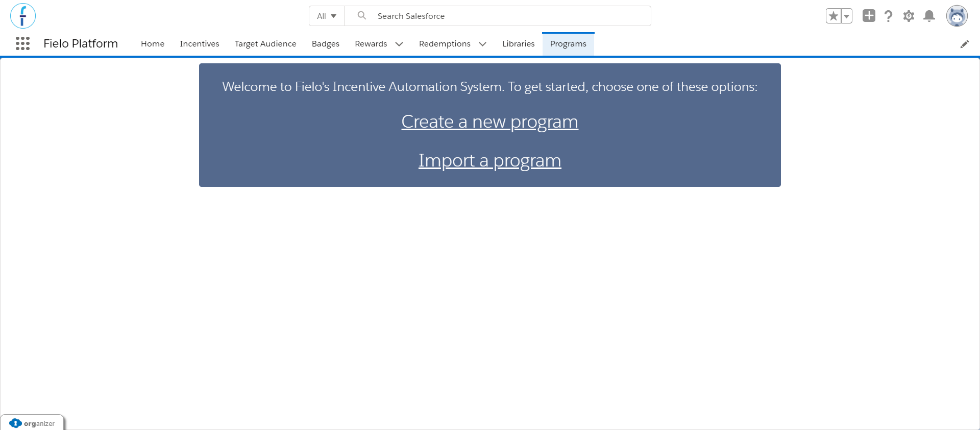
Task: Click the Fielo Platform app name
Action: (81, 43)
